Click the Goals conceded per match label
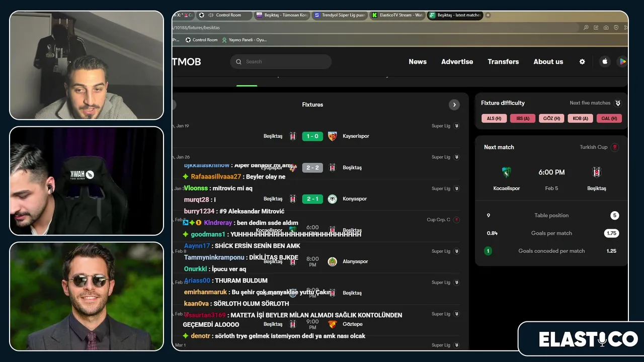Image resolution: width=644 pixels, height=362 pixels. tap(551, 251)
